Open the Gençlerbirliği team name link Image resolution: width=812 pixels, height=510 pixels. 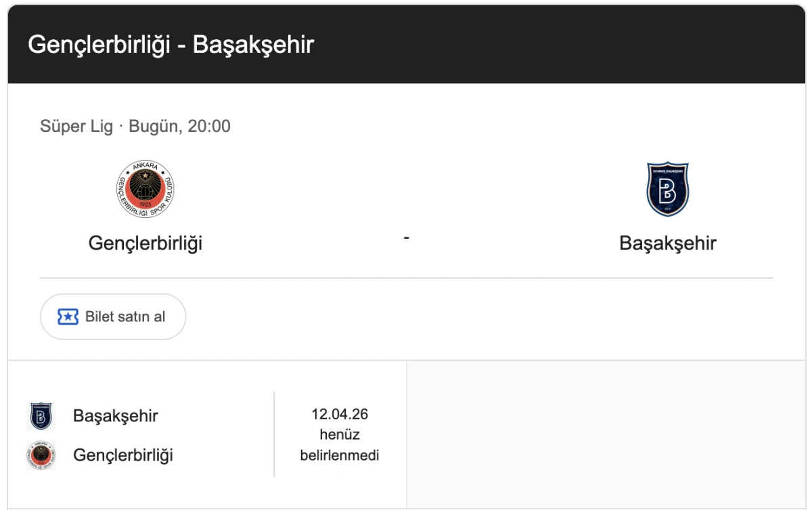pos(145,241)
